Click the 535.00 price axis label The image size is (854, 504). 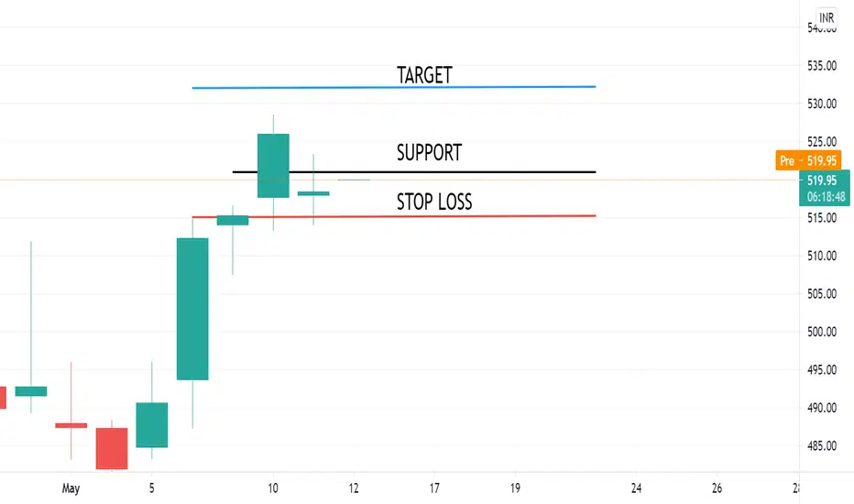pyautogui.click(x=822, y=66)
